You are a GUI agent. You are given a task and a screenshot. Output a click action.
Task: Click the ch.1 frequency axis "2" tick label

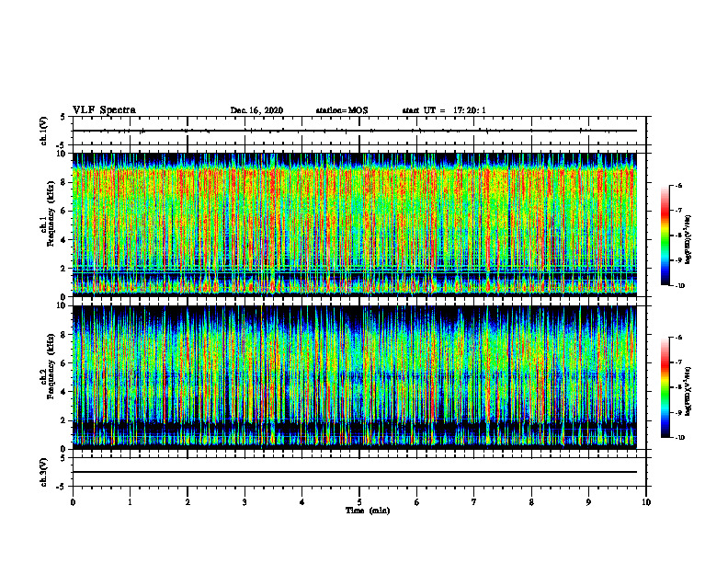tap(65, 269)
